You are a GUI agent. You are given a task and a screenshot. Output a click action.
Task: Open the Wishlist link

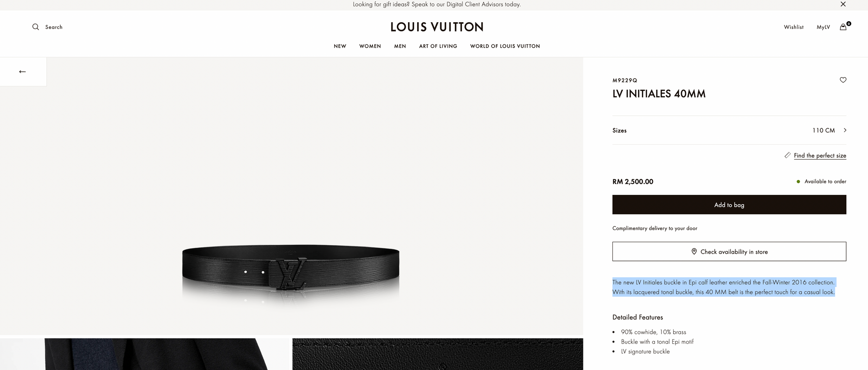pyautogui.click(x=794, y=27)
